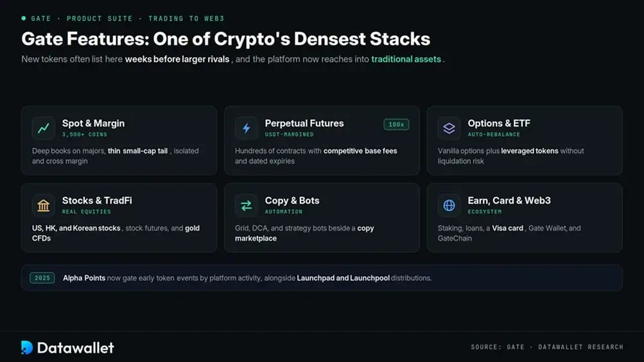This screenshot has height=362, width=644.
Task: Click the Spot & Margin card title
Action: coord(93,123)
